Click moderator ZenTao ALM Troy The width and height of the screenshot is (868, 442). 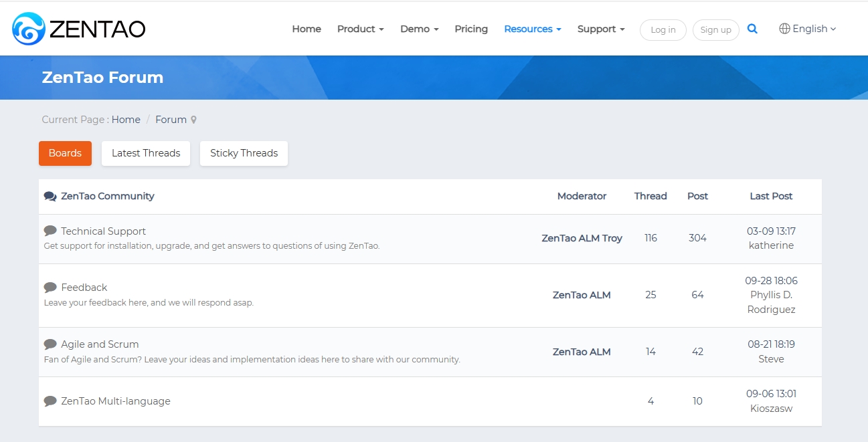(x=582, y=238)
